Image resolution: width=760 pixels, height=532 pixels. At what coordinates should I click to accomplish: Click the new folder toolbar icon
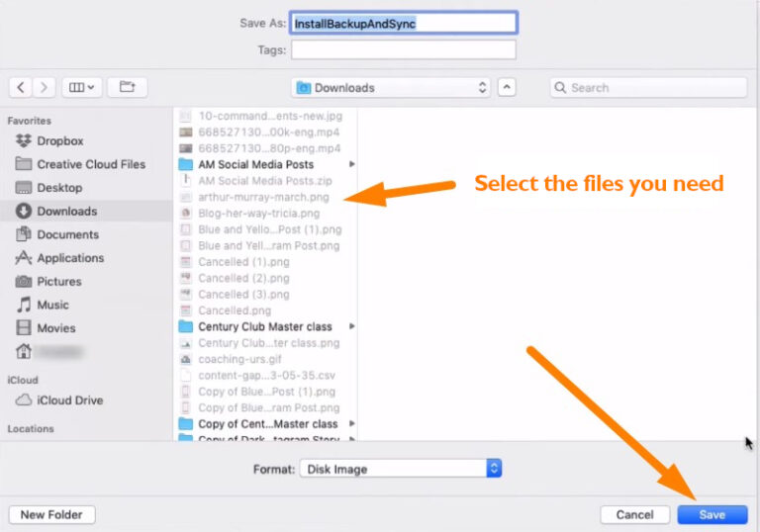click(127, 87)
